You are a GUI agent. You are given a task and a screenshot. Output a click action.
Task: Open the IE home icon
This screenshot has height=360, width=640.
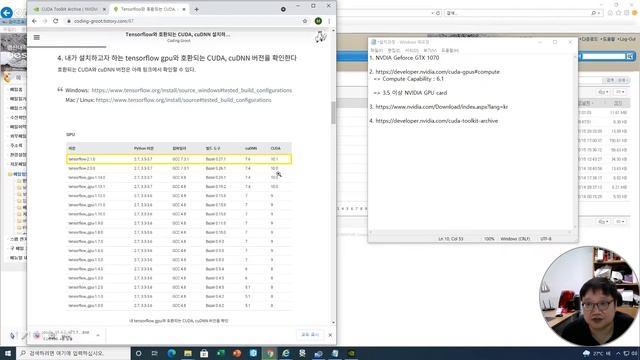[610, 13]
